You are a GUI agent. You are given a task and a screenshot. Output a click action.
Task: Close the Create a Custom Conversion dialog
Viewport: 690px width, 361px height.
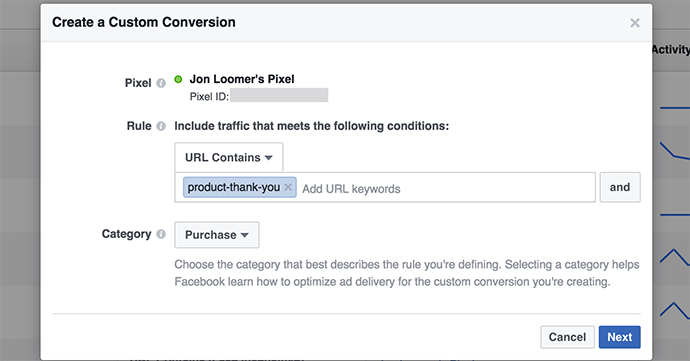tap(635, 23)
